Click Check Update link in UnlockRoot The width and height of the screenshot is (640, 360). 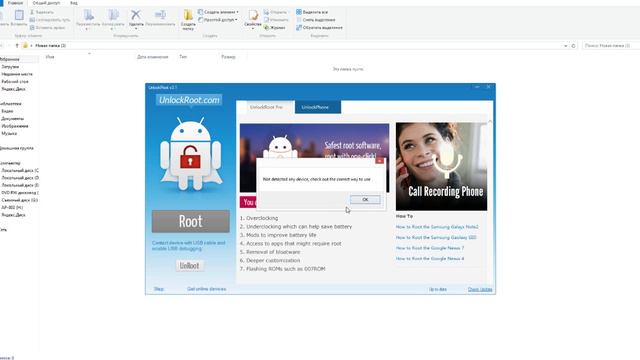coord(480,289)
